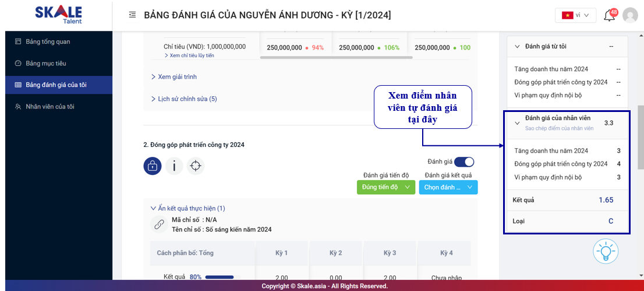Expand Xem giải trình section
644x291 pixels.
coord(178,77)
